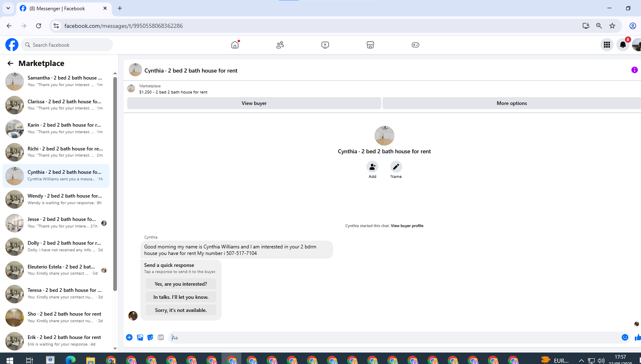Open the emoji picker
The height and width of the screenshot is (364, 641).
(625, 337)
